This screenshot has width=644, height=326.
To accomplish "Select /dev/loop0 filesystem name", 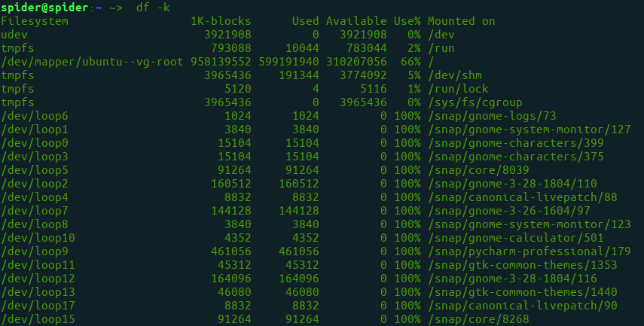I will tap(35, 143).
